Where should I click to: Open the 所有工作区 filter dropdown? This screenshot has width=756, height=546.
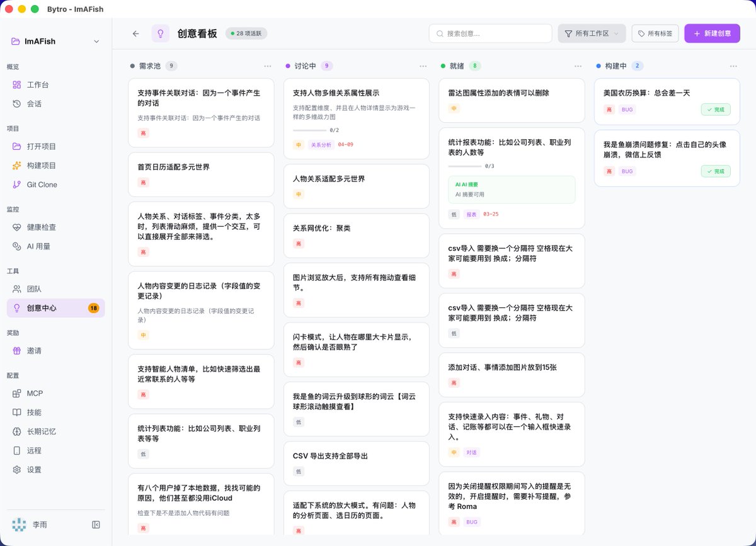coord(592,33)
